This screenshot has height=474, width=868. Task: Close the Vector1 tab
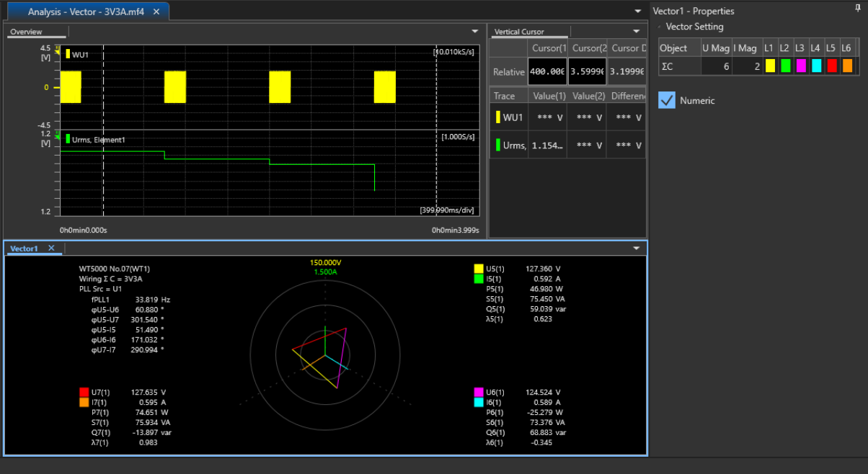click(51, 248)
